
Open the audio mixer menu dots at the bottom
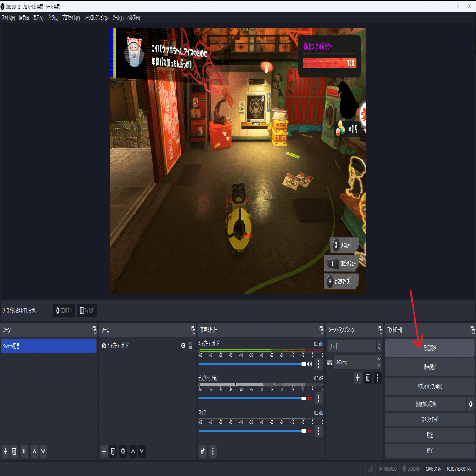(213, 451)
